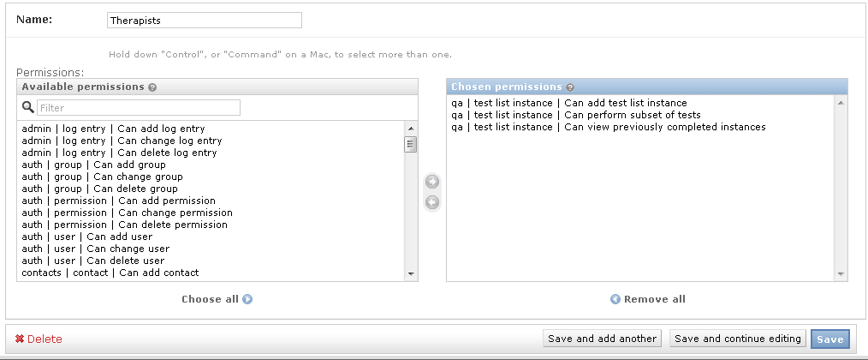Select chosen 'Can perform subset of tests'
Screen dimensions: 868x360
click(641, 116)
